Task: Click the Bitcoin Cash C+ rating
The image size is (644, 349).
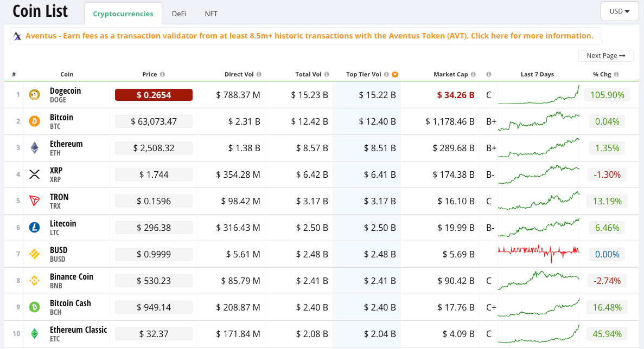Action: pos(491,307)
